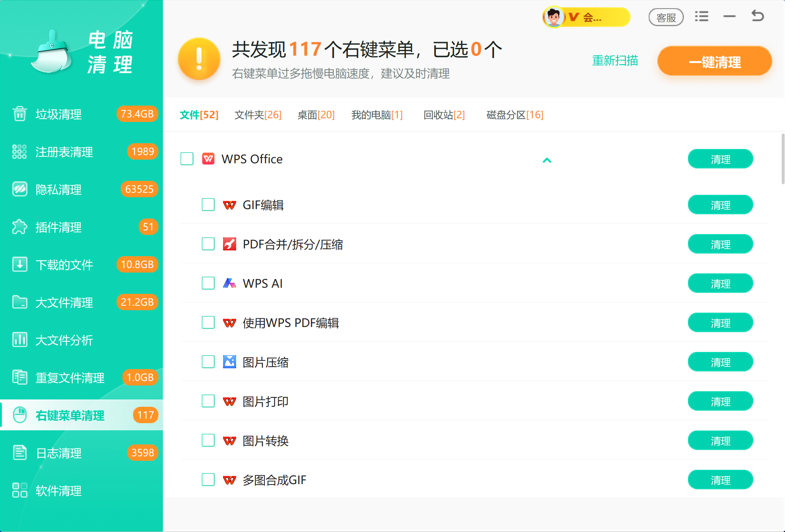
Task: Switch to 文件[52] tab
Action: (199, 115)
